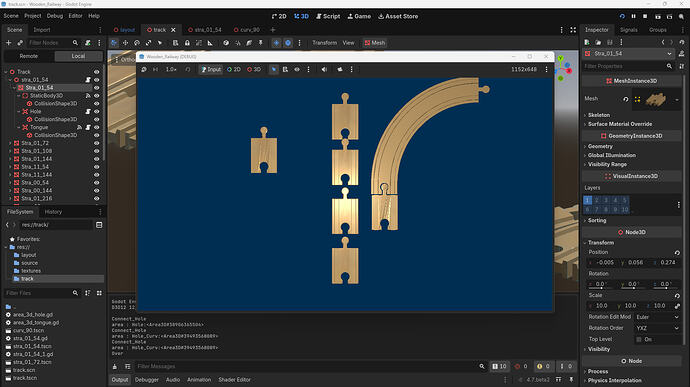Open the Asset Store workspace
Viewport: 690px width, 387px height.
coord(398,16)
